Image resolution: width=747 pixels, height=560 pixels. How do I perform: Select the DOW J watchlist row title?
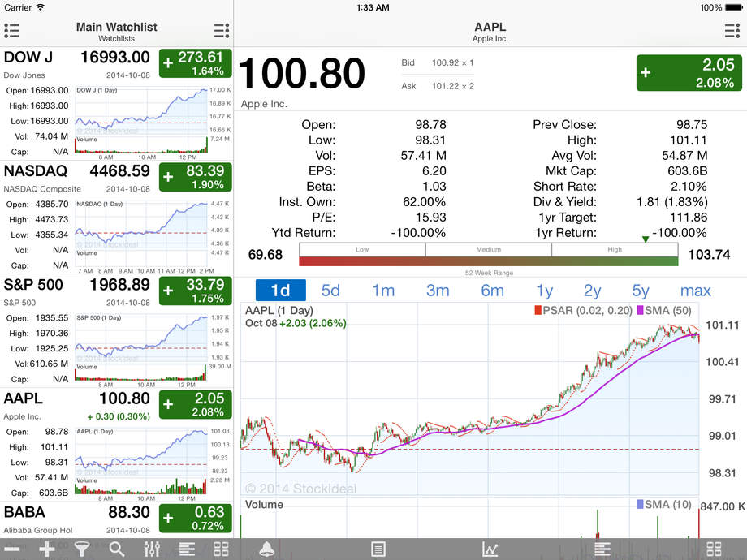tap(28, 58)
